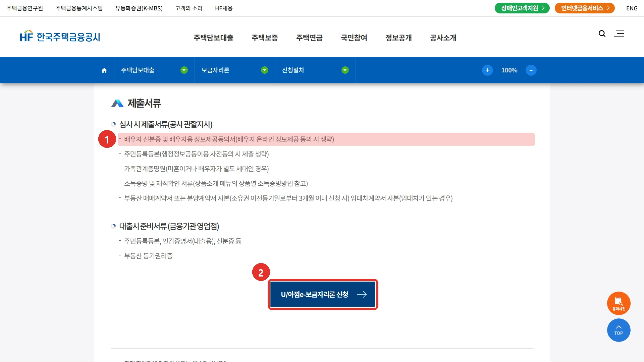Select the 부동산 등기권리증 line
Image resolution: width=644 pixels, height=362 pixels.
[148, 256]
